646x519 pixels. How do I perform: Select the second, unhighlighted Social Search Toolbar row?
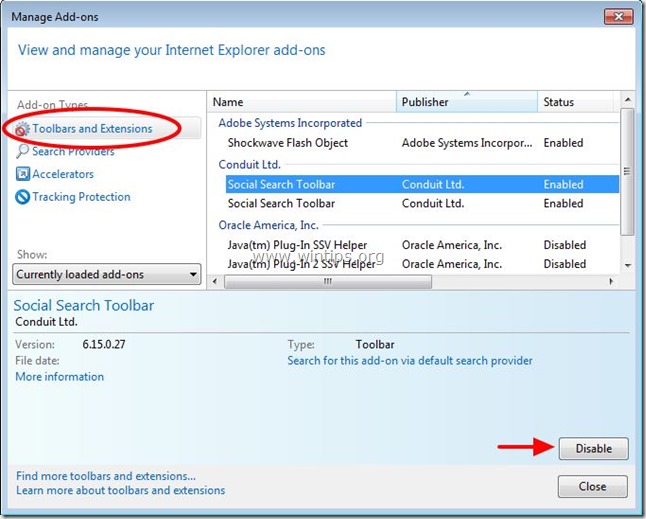422,203
